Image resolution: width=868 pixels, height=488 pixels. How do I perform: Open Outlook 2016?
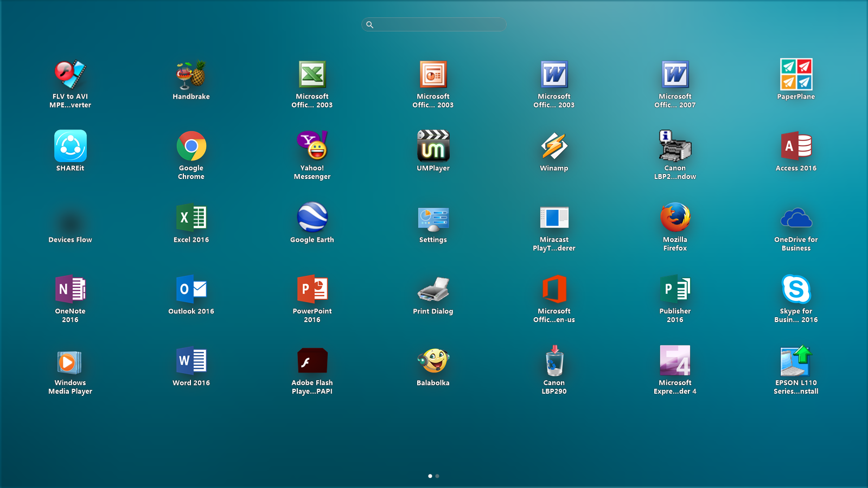(190, 290)
